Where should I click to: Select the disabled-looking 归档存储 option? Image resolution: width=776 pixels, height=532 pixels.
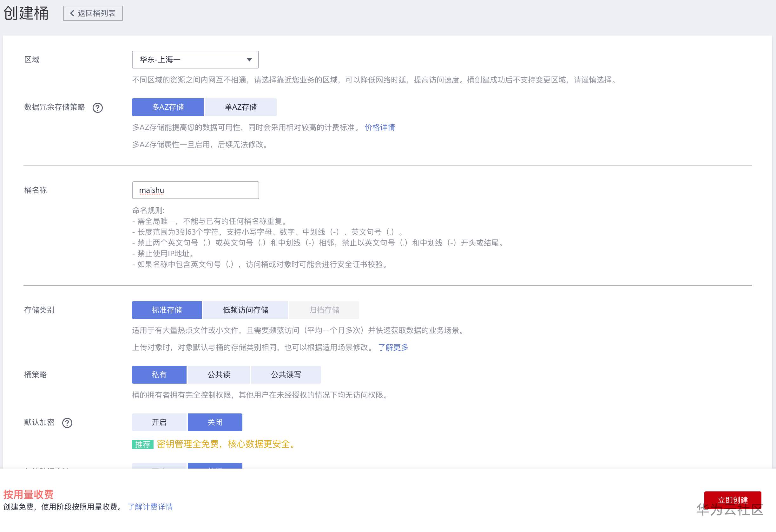click(324, 310)
